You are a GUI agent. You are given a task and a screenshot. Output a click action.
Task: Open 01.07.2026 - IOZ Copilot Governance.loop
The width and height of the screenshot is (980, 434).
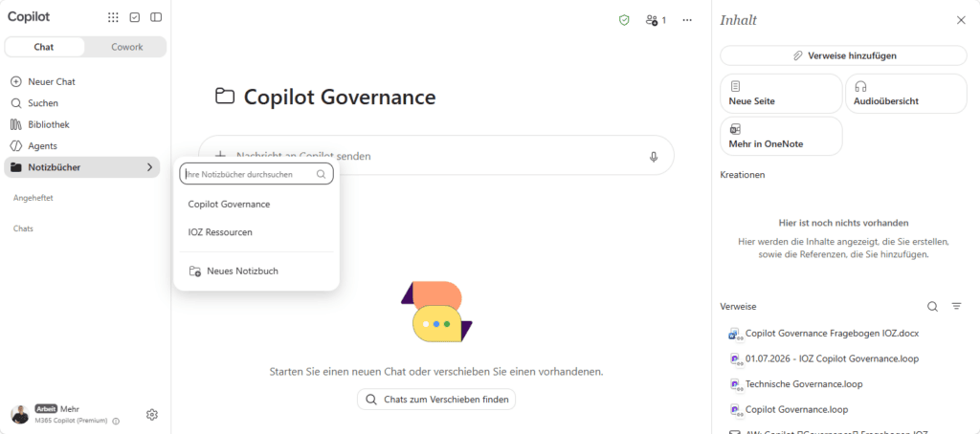832,358
